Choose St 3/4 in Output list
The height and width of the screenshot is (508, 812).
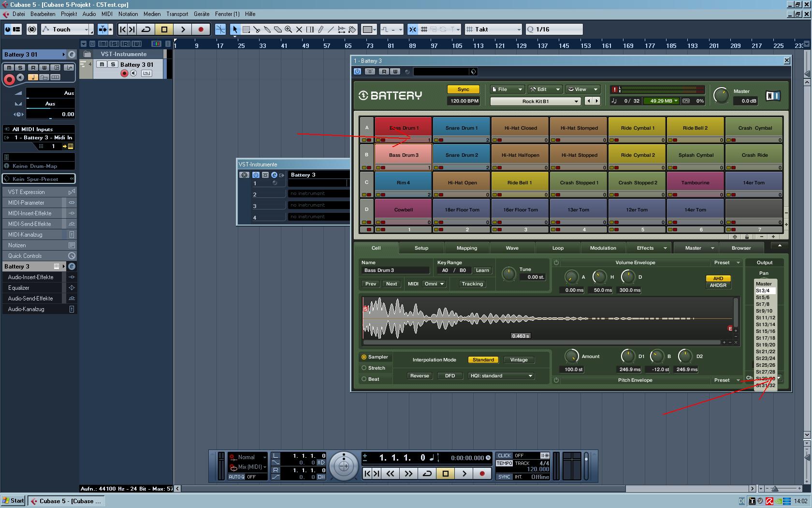[x=765, y=291]
